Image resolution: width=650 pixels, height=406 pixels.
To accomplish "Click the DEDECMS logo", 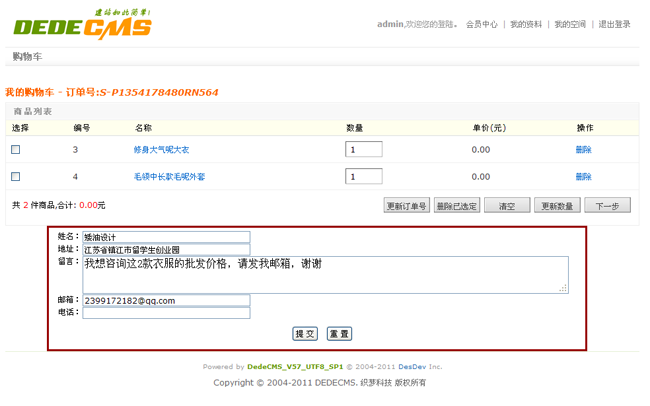I will (x=82, y=26).
